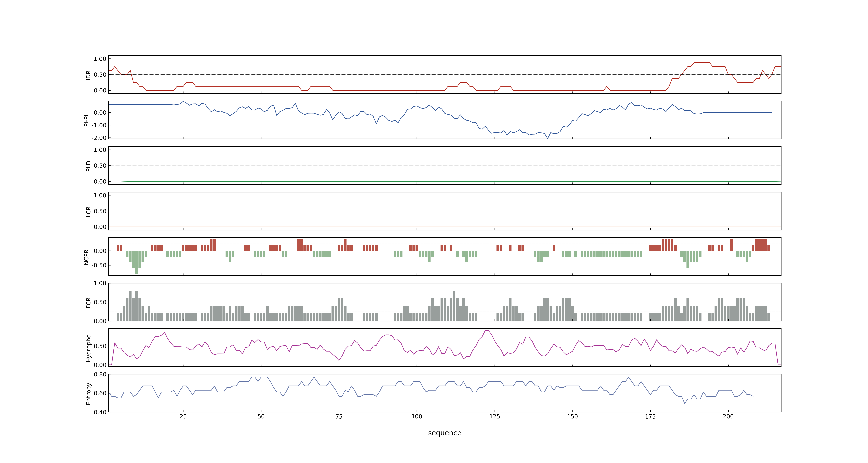Click x-axis tick label 100
The width and height of the screenshot is (868, 463).
pyautogui.click(x=417, y=416)
